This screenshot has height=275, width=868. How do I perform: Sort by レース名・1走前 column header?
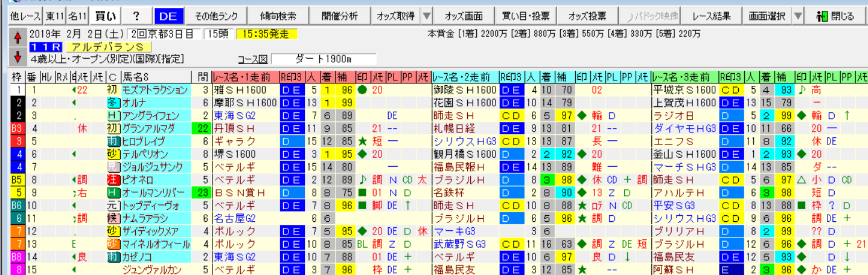[x=245, y=77]
